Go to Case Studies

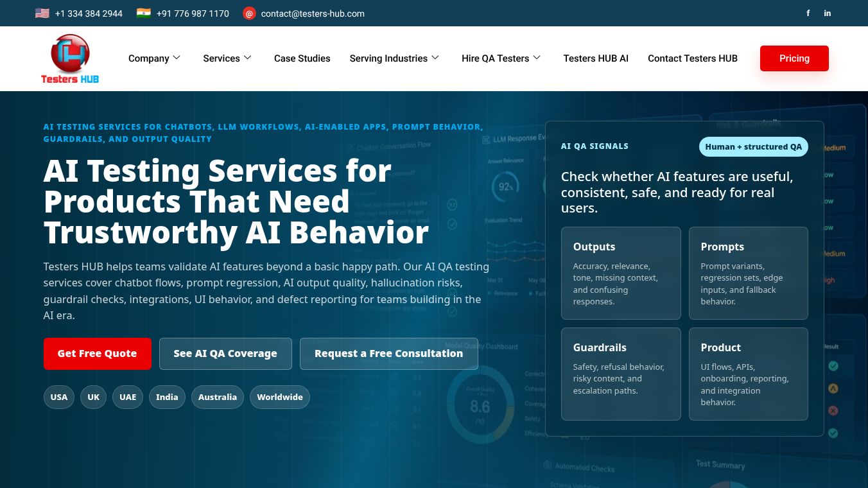tap(302, 58)
